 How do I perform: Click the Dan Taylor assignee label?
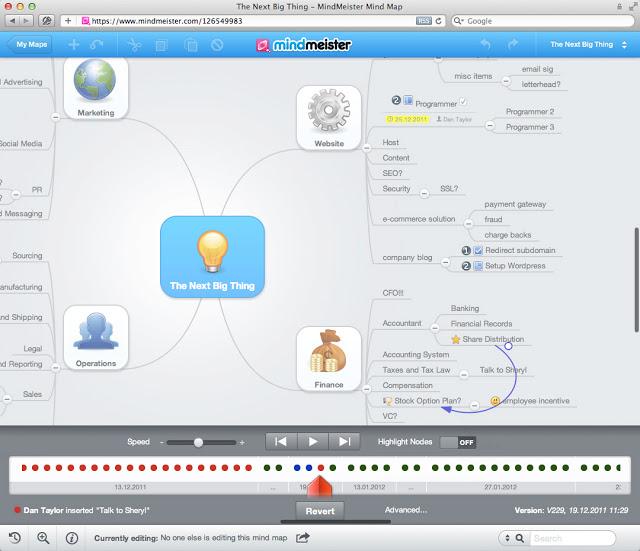(454, 119)
